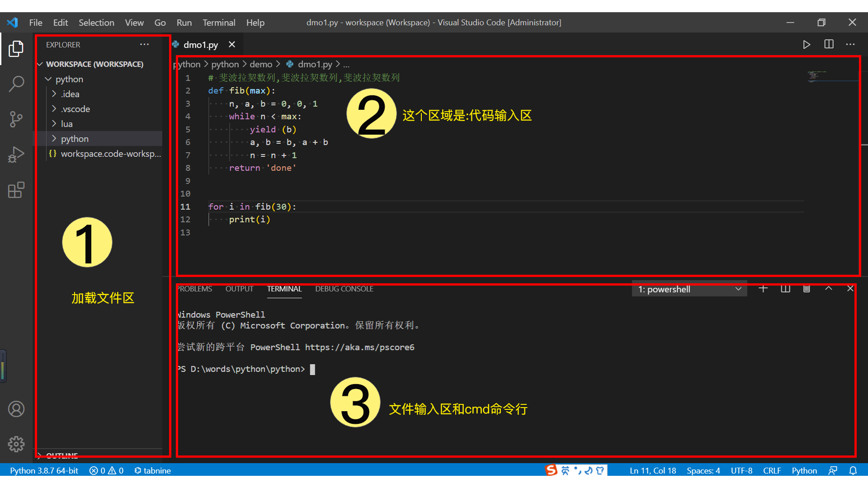Switch to the DEBUG CONSOLE tab
Screen dimensions: 868x488
click(344, 289)
